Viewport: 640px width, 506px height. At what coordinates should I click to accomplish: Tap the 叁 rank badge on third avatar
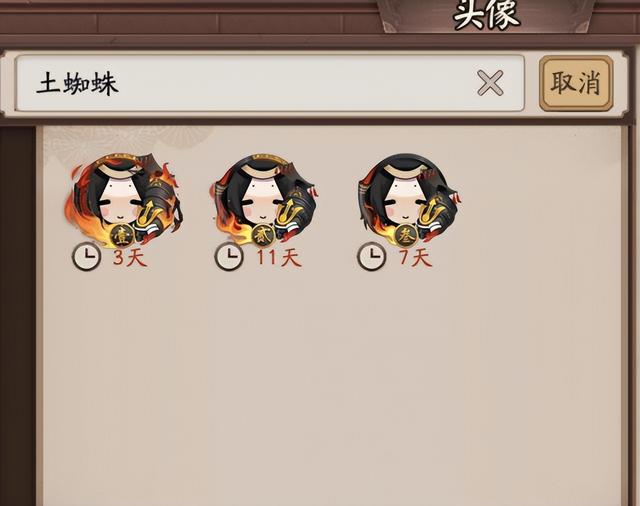tap(405, 236)
